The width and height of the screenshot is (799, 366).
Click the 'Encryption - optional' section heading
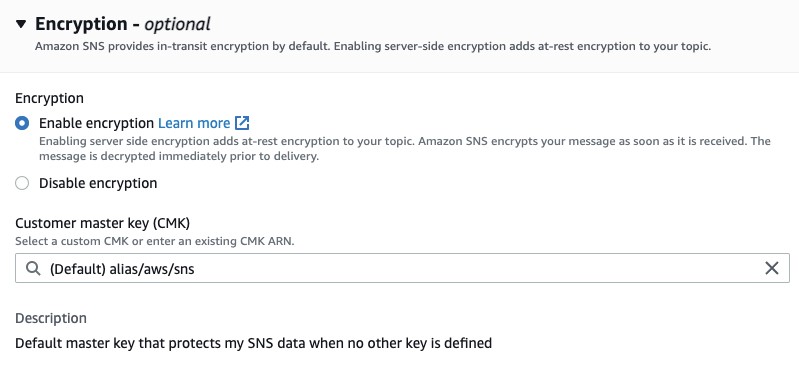pos(122,24)
